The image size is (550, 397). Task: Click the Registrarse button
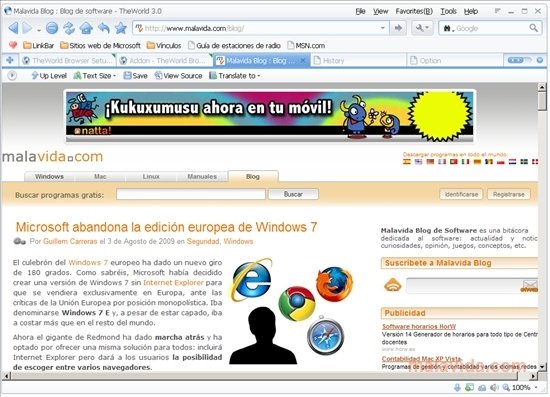(509, 194)
